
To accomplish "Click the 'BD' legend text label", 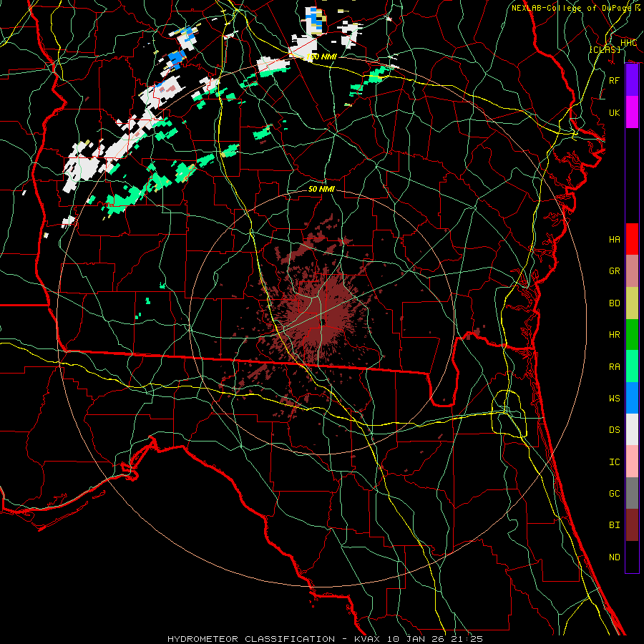I will click(614, 303).
